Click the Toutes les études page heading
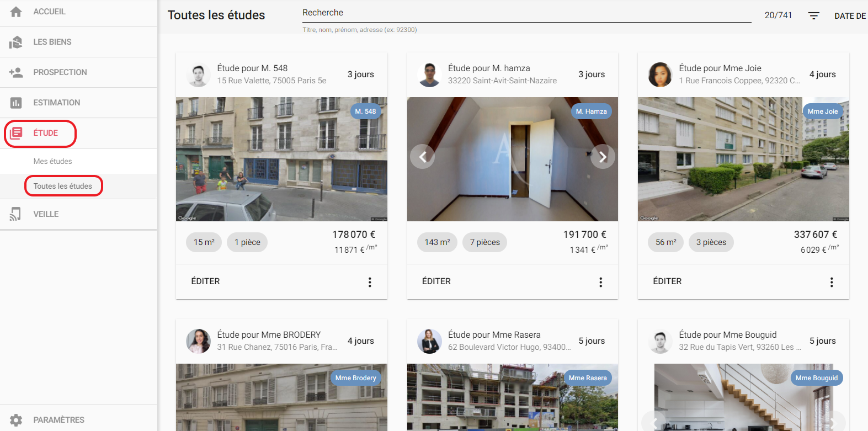Viewport: 868px width, 431px height. [216, 15]
